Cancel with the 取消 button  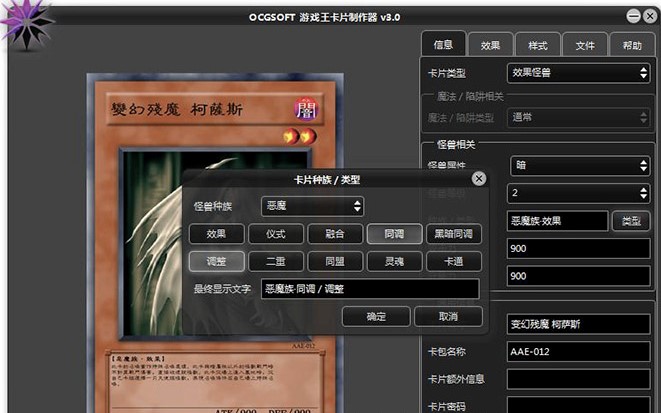coord(448,316)
